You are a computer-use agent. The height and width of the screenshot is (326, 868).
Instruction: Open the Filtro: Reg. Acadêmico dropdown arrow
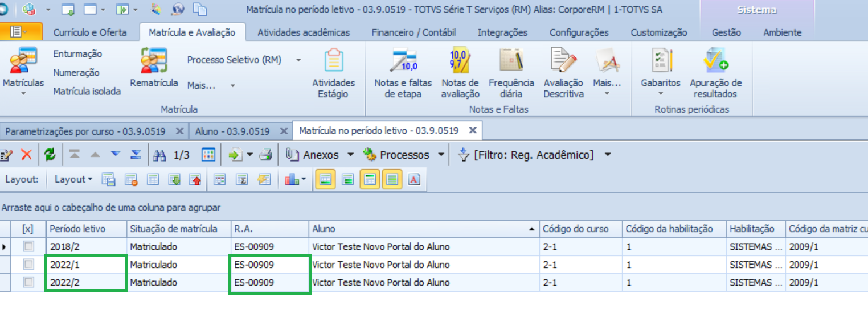pyautogui.click(x=608, y=155)
